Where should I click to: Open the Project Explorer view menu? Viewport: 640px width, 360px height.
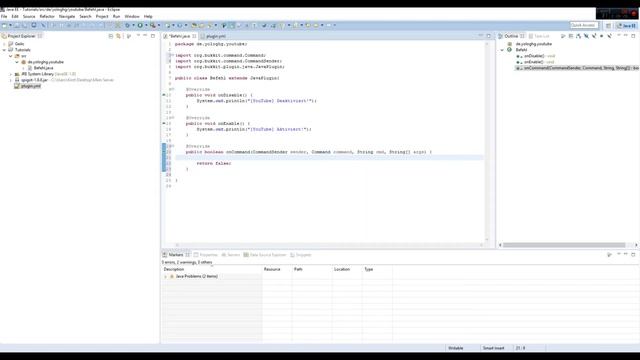138,36
